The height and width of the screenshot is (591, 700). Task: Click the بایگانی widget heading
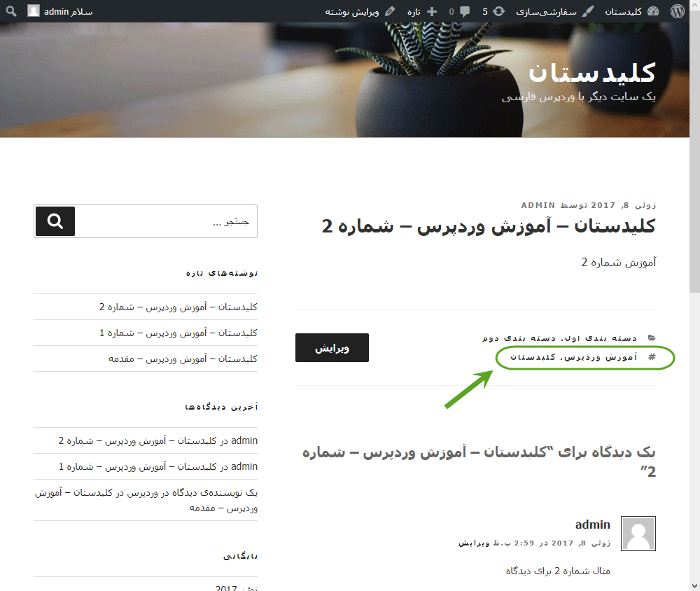click(x=240, y=556)
